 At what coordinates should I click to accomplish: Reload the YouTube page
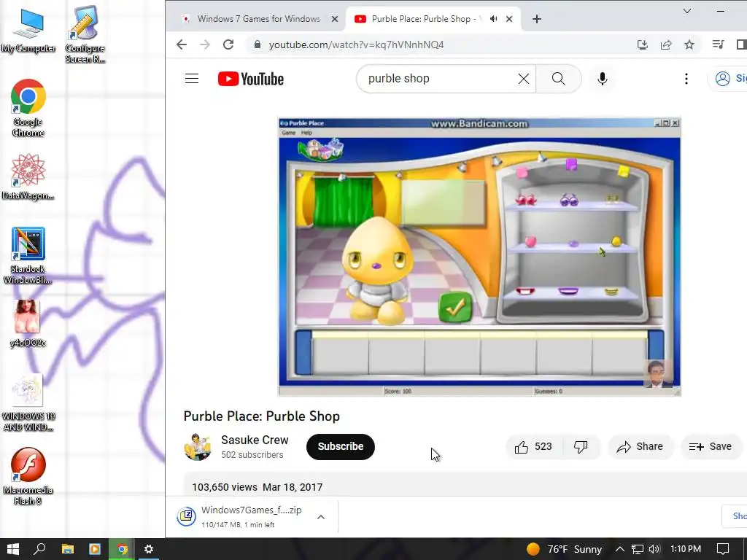pos(228,44)
